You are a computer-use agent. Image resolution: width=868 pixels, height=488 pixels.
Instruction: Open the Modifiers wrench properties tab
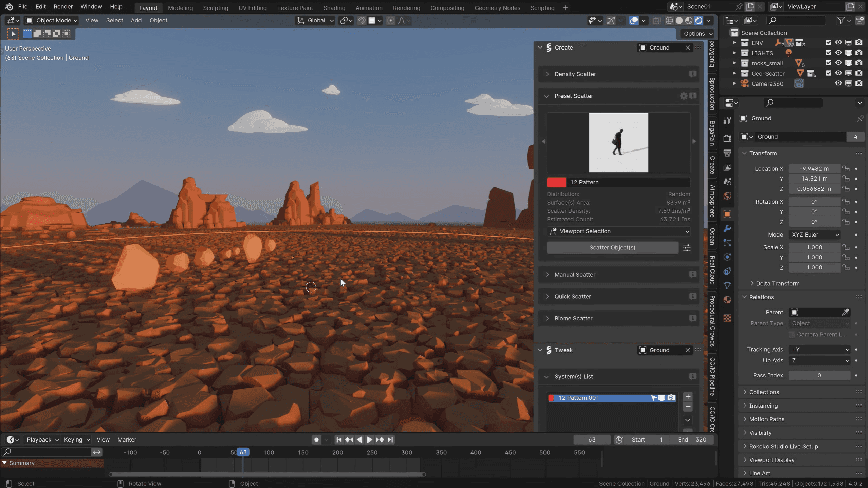point(727,228)
